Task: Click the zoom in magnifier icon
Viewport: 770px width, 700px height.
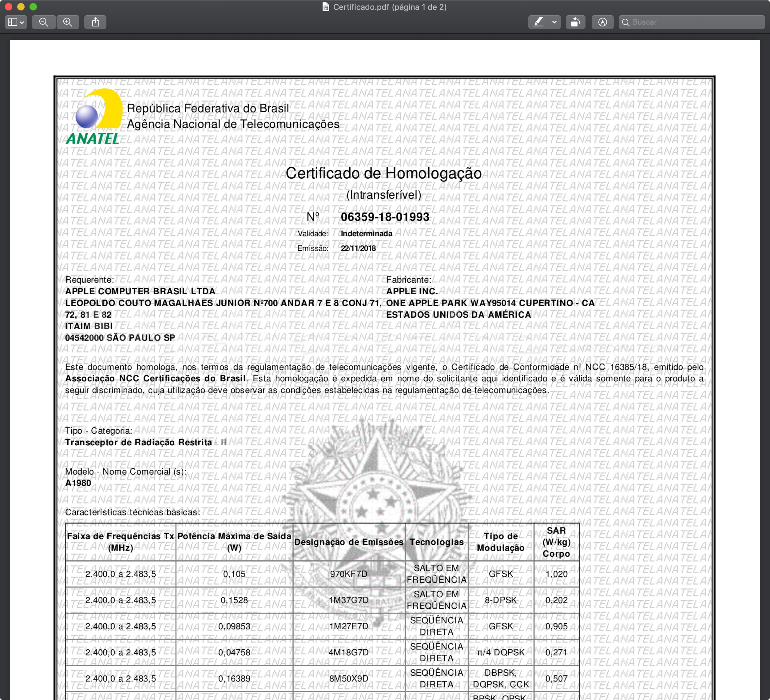Action: click(68, 22)
